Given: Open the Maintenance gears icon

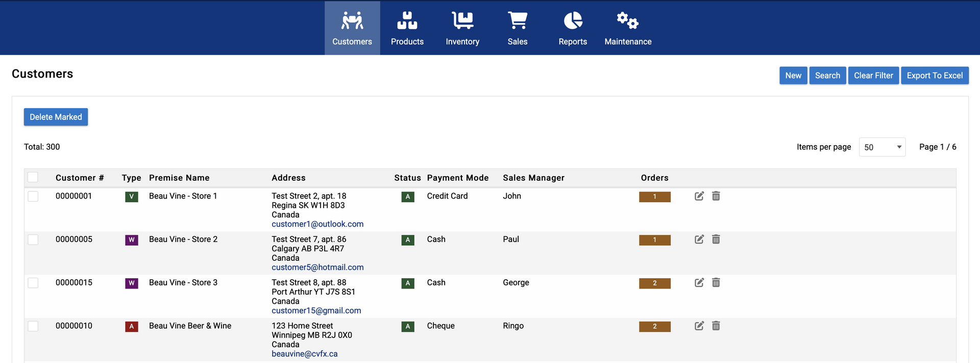Looking at the screenshot, I should click(x=627, y=21).
